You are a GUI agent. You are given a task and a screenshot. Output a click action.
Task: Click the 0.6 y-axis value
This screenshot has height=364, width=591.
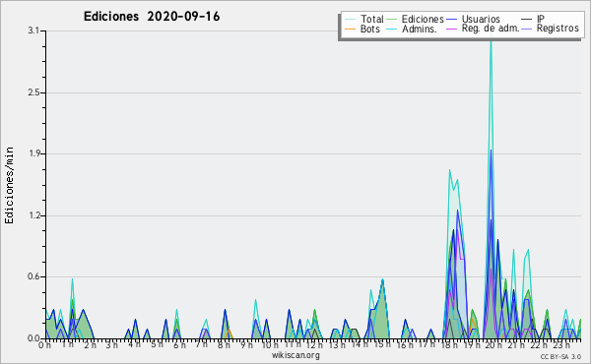tap(33, 277)
